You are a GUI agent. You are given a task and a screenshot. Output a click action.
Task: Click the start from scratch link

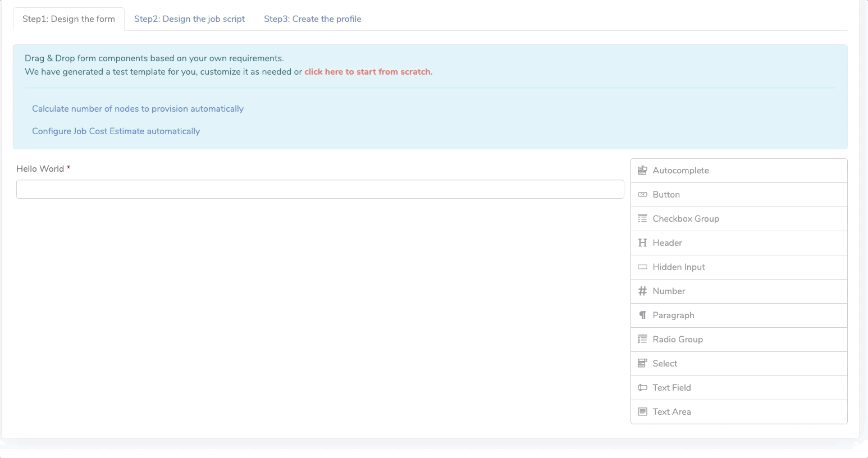click(x=368, y=72)
